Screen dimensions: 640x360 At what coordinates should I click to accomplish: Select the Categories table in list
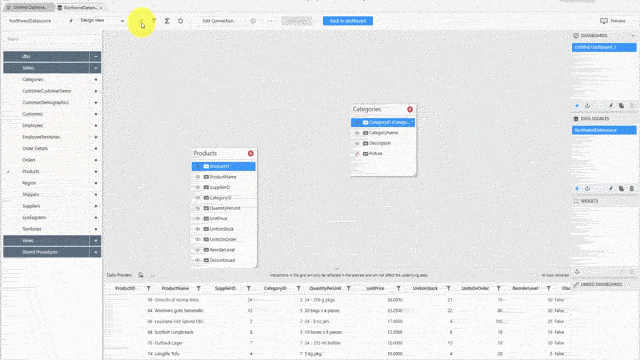click(x=33, y=80)
